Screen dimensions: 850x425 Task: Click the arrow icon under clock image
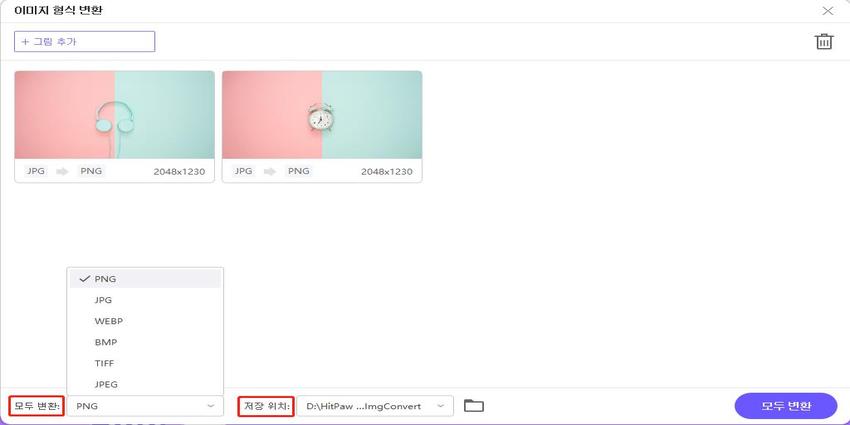269,171
